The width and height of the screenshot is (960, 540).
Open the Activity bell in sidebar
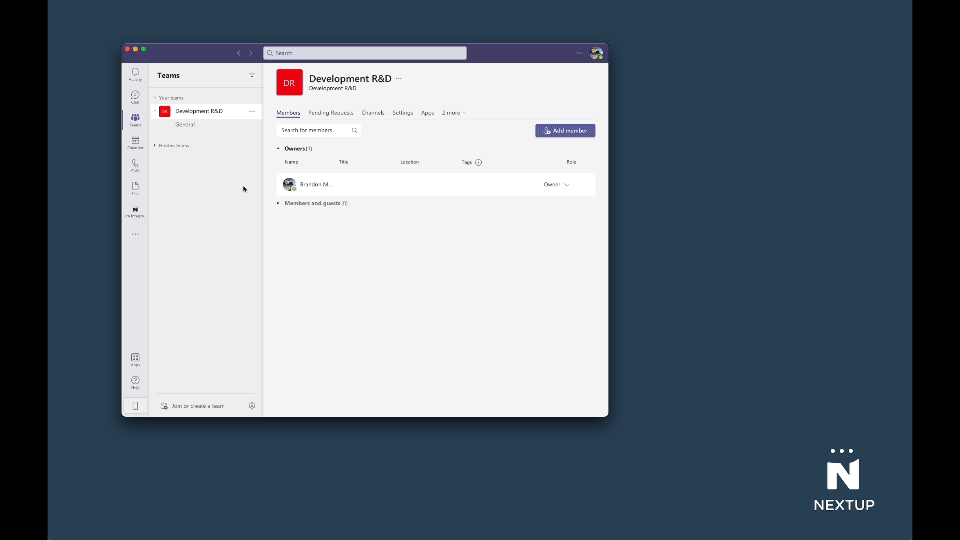(135, 75)
